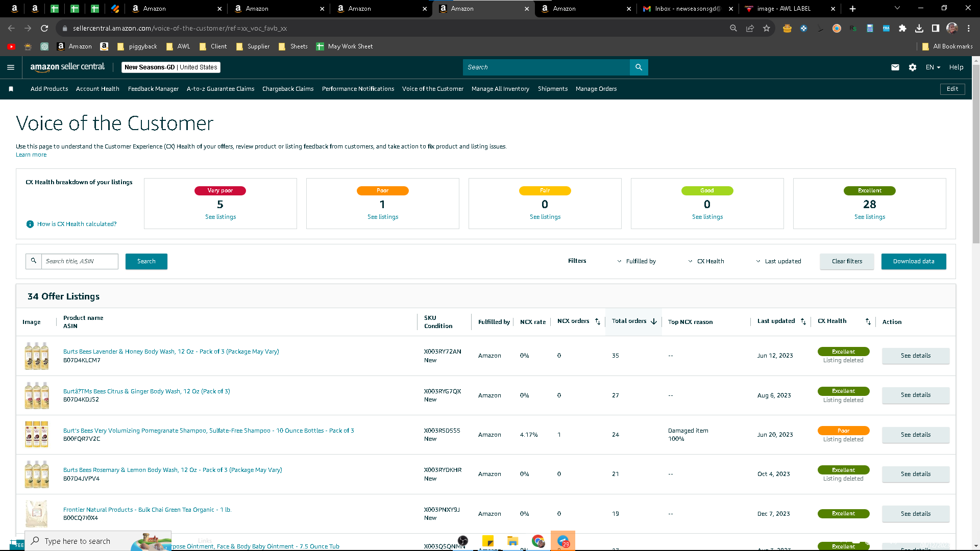Open the browser downloads icon
The image size is (980, 551).
click(x=919, y=29)
